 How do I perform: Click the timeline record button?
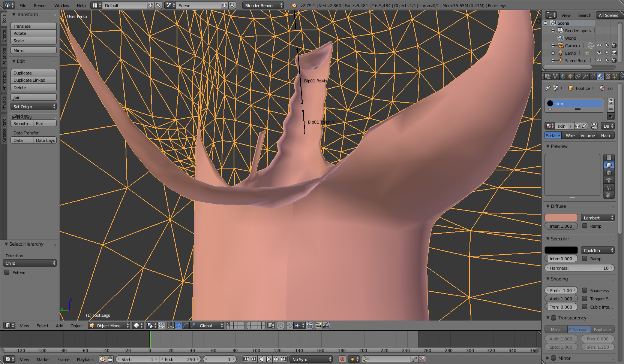(342, 359)
